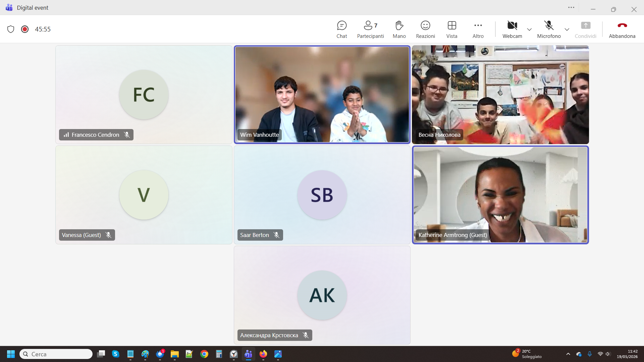Click Vanessa (Guest) name label
This screenshot has height=362, width=644.
[x=87, y=235]
